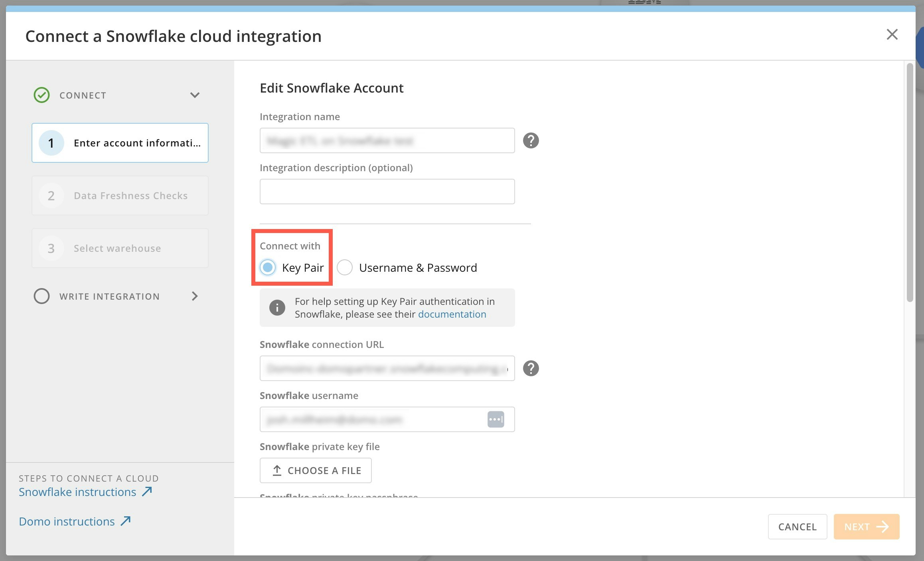The height and width of the screenshot is (561, 924).
Task: Click arrow icon next to Domo instructions
Action: (x=126, y=521)
